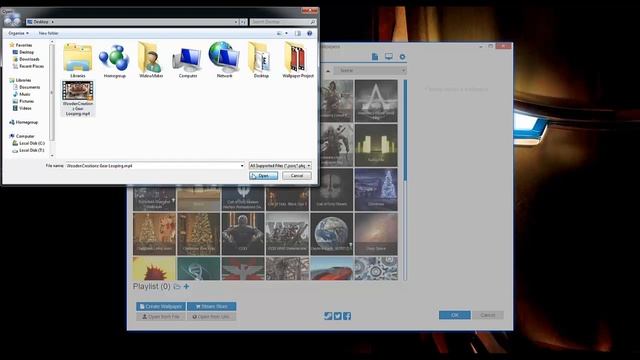
Task: Select the Assassin's Creed logo wallpaper thumbnail
Action: [376, 101]
